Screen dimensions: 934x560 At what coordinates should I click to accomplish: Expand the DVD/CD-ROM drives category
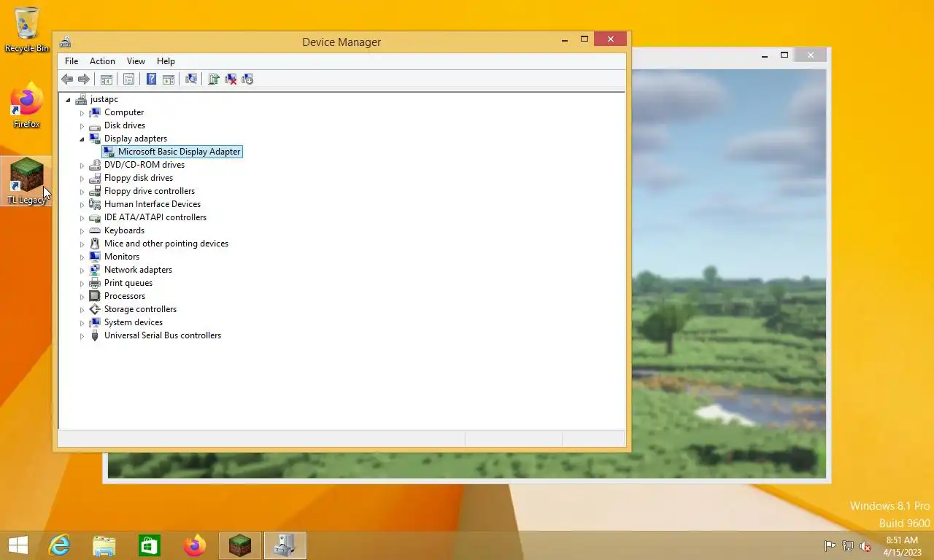pyautogui.click(x=82, y=166)
